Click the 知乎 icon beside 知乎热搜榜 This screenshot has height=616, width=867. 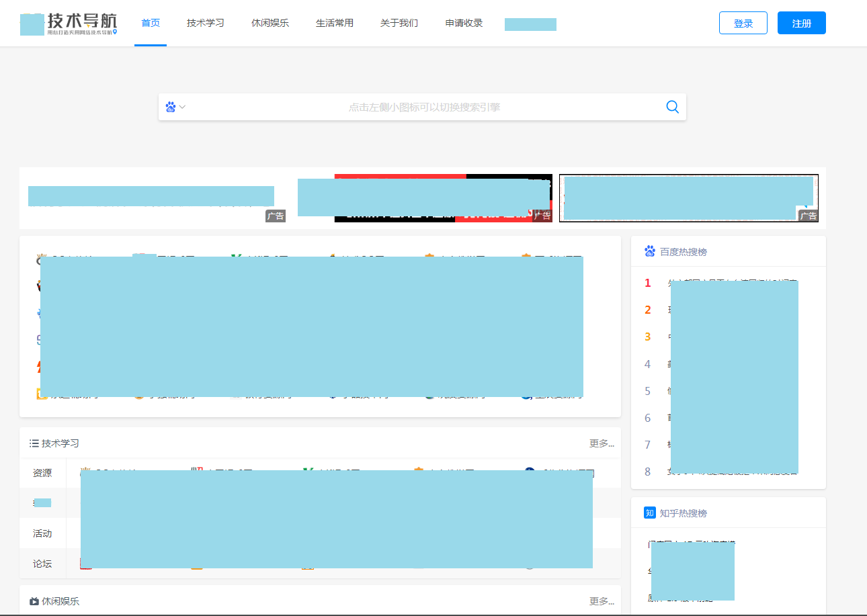(x=650, y=513)
